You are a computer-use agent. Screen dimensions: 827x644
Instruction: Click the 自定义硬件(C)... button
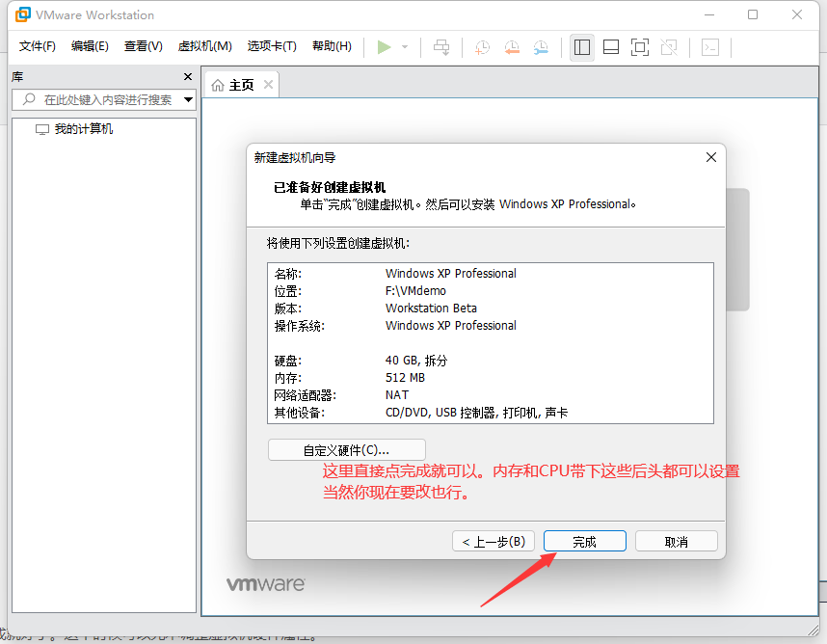[346, 449]
